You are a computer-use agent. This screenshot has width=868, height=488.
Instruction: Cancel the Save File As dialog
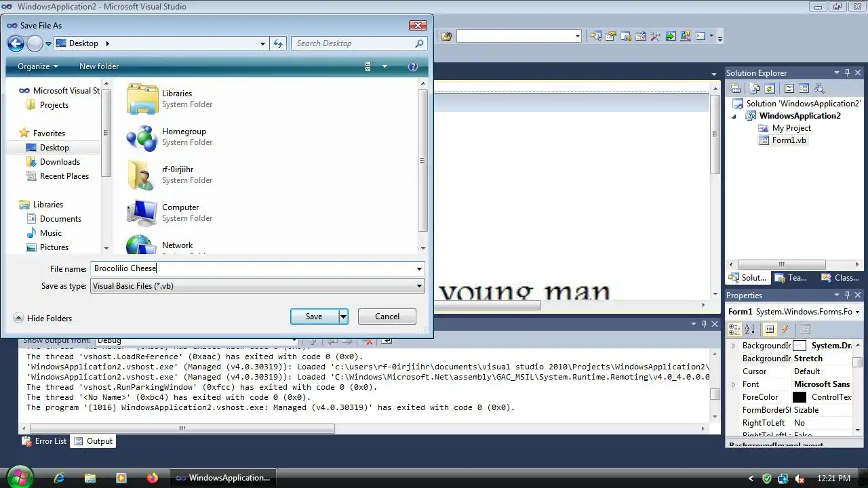pos(387,317)
